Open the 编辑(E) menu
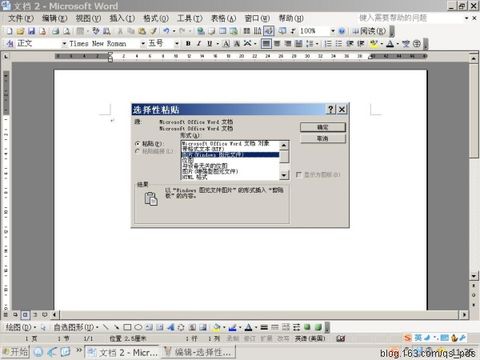Viewport: 480px width, 360px height. 55,18
